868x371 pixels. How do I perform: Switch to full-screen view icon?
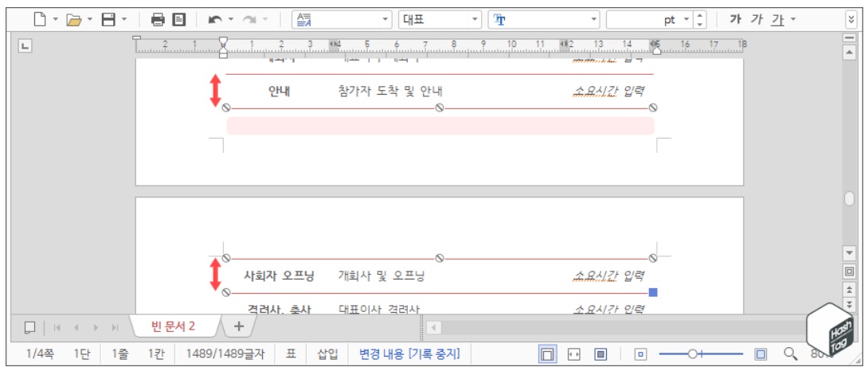click(x=600, y=354)
